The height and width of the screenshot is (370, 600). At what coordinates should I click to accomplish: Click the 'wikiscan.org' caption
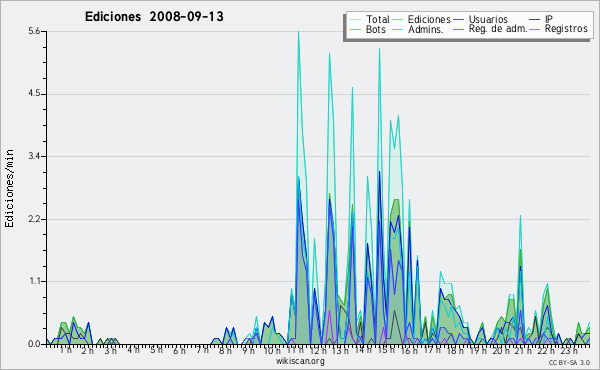coord(300,361)
